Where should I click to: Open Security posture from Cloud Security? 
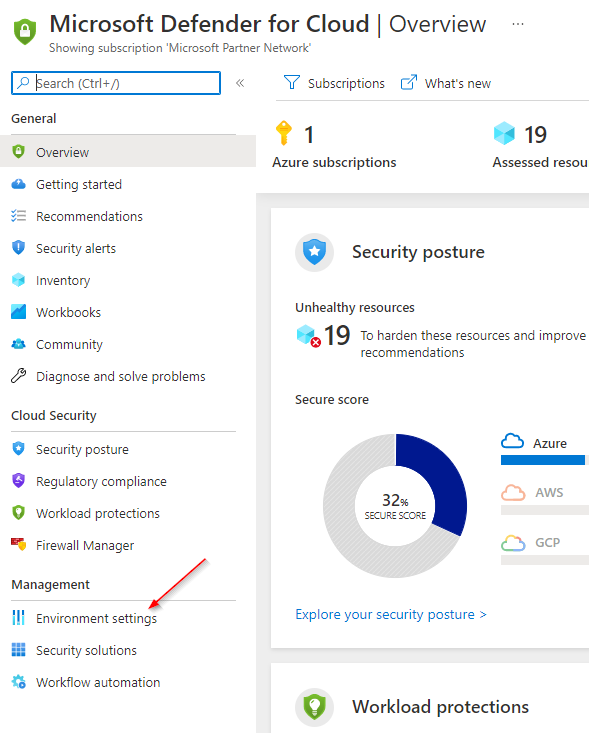(x=82, y=449)
